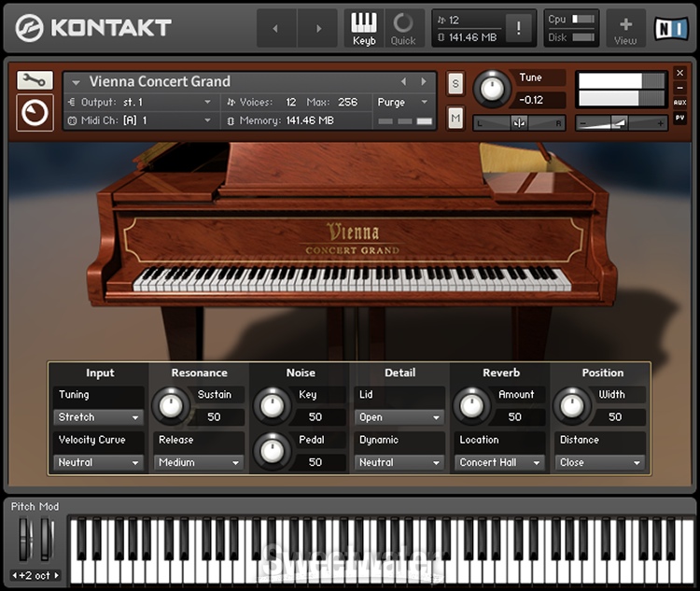The image size is (700, 591).
Task: Open the Release Medium dropdown
Action: pos(199,462)
